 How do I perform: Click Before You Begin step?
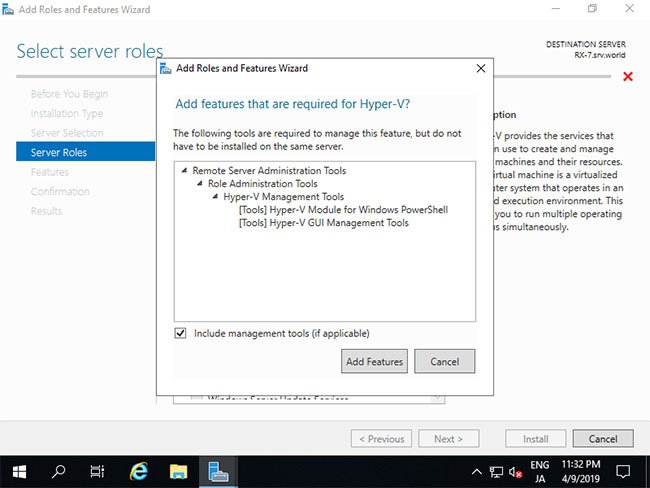coord(69,94)
